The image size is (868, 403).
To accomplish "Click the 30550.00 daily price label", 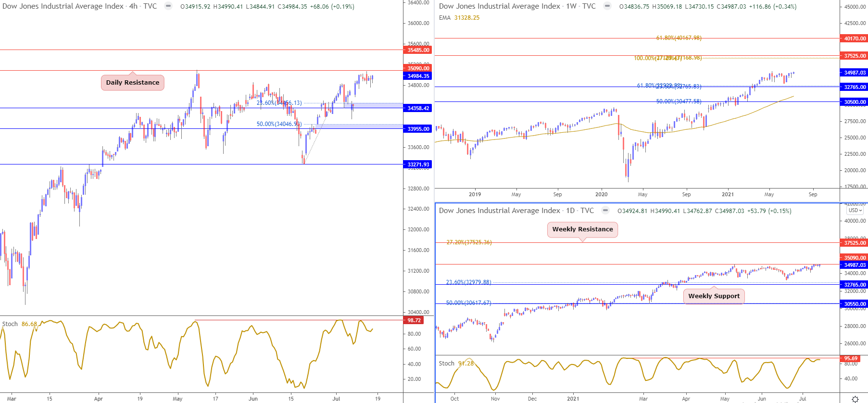I will 854,304.
